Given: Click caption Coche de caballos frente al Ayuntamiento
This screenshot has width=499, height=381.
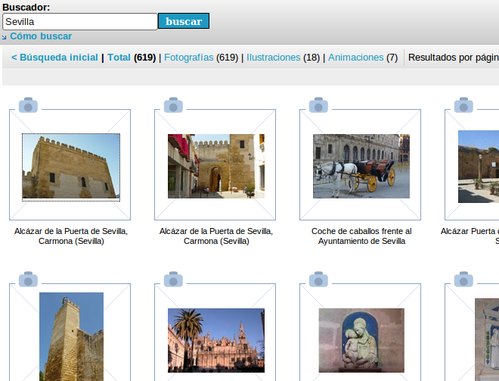Looking at the screenshot, I should click(361, 236).
